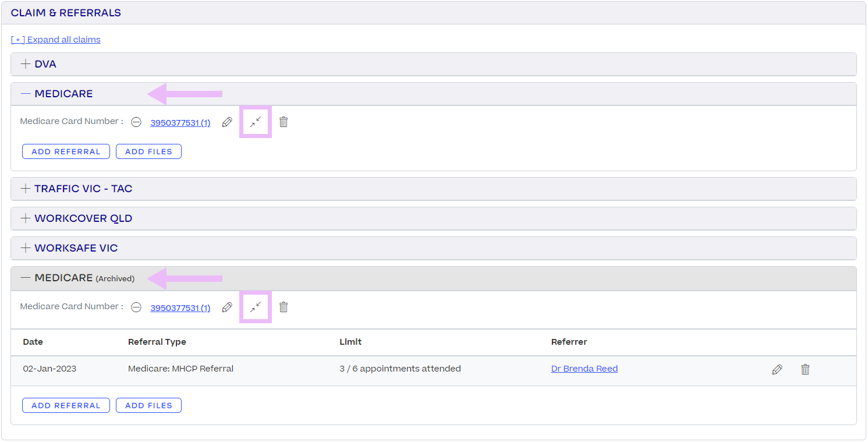Edit the Dr Brenda Reed referral entry

point(777,369)
